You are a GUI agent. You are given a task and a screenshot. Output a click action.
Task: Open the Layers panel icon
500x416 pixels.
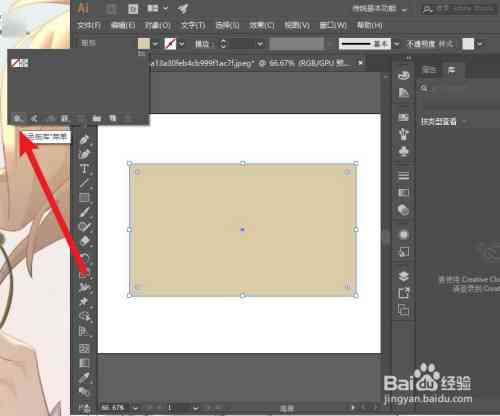tap(404, 276)
